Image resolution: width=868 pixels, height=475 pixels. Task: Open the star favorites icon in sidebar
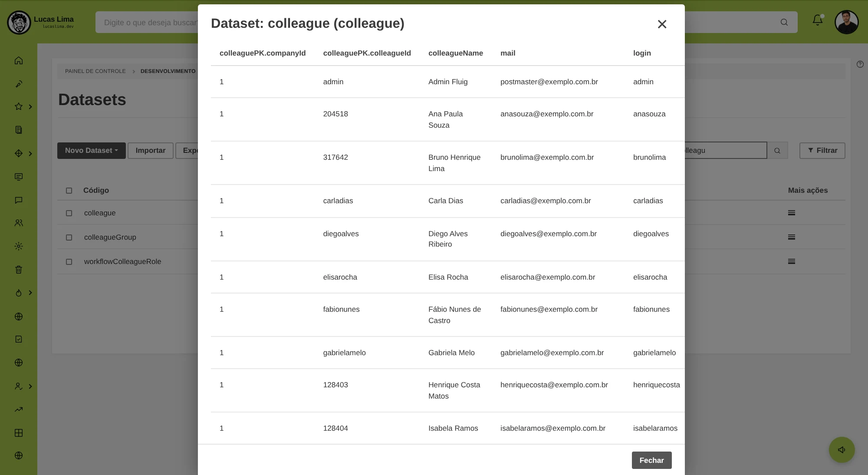pos(19,106)
